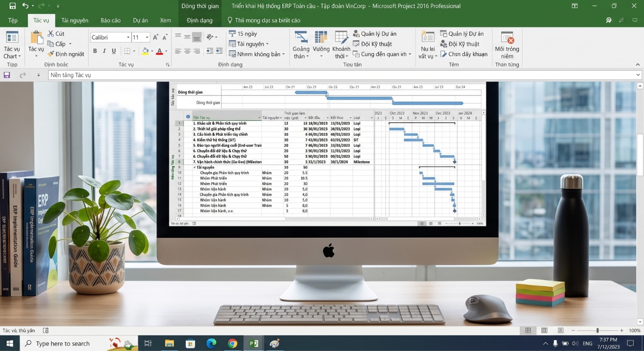Open the ribbon display options icon

pos(575,6)
